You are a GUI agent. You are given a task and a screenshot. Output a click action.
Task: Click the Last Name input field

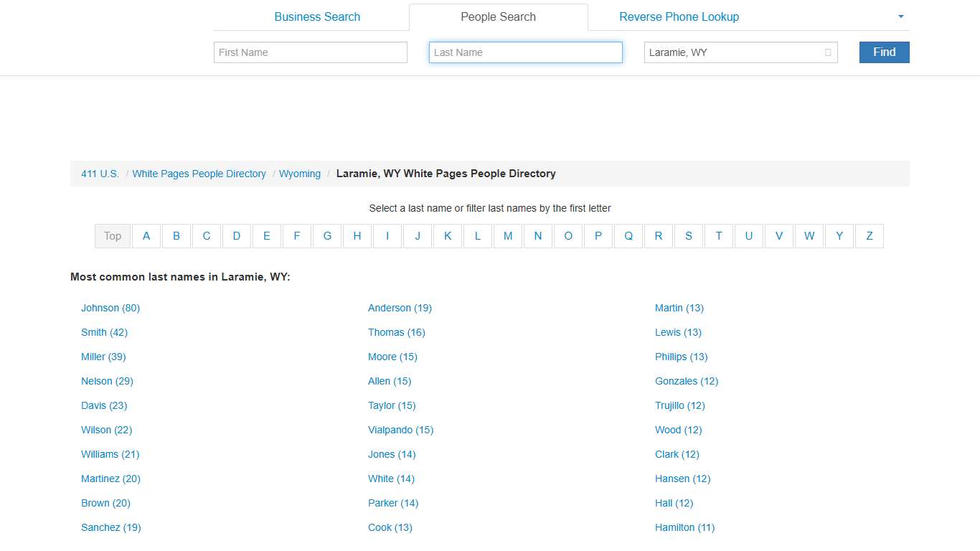coord(525,52)
